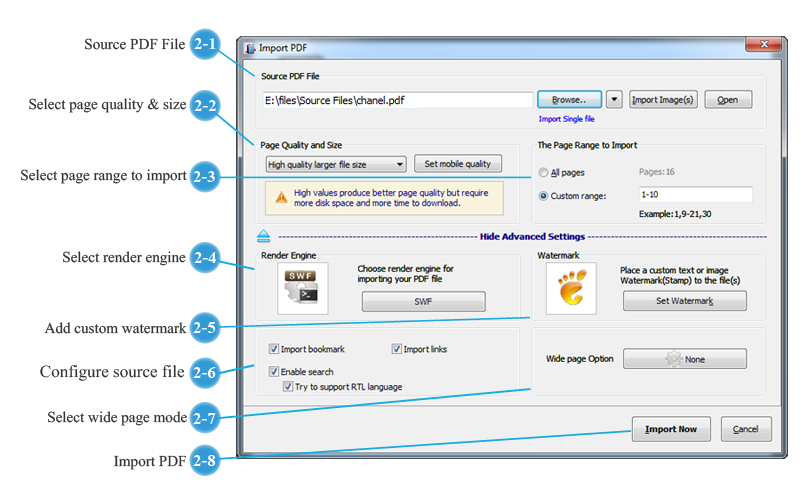The height and width of the screenshot is (489, 800).
Task: Disable the Enable search checkbox
Action: pos(274,372)
